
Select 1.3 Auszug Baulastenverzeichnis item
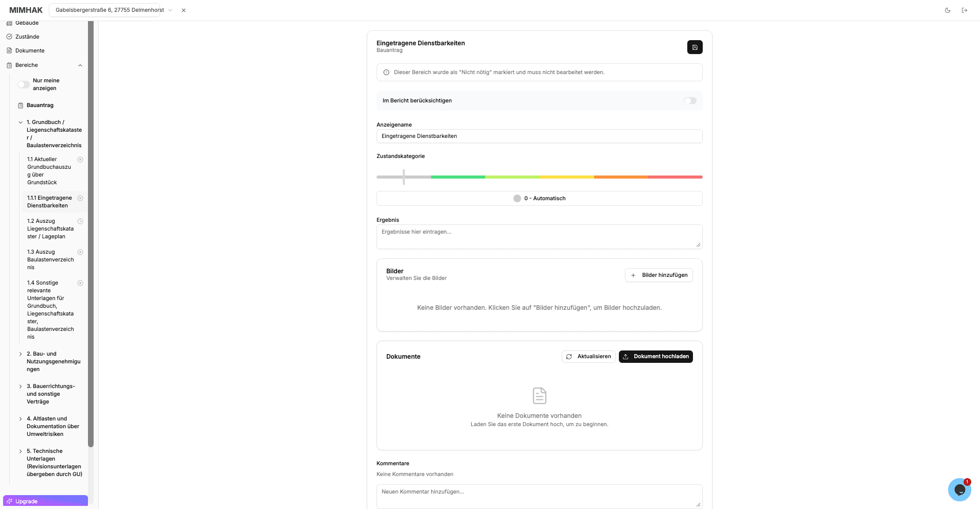coord(50,260)
